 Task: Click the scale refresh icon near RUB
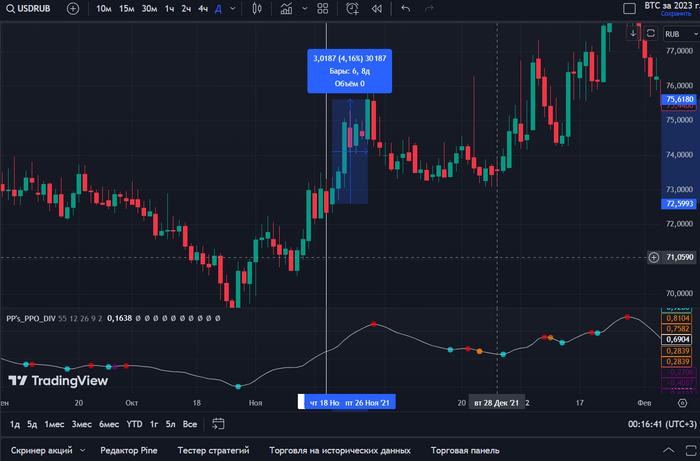(x=650, y=33)
